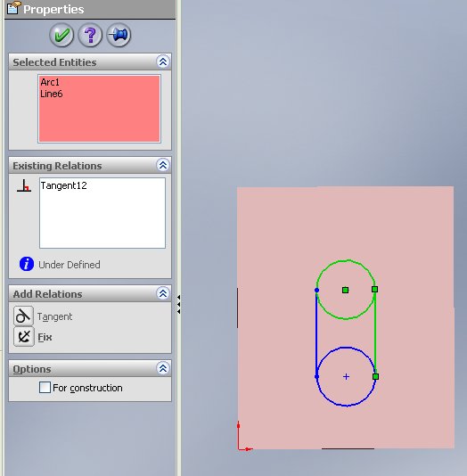The width and height of the screenshot is (467, 476).
Task: Collapse the Add Relations section
Action: tap(163, 293)
